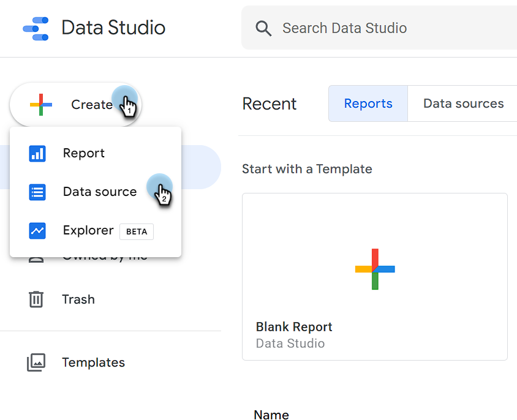Open Trash in the sidebar

78,299
